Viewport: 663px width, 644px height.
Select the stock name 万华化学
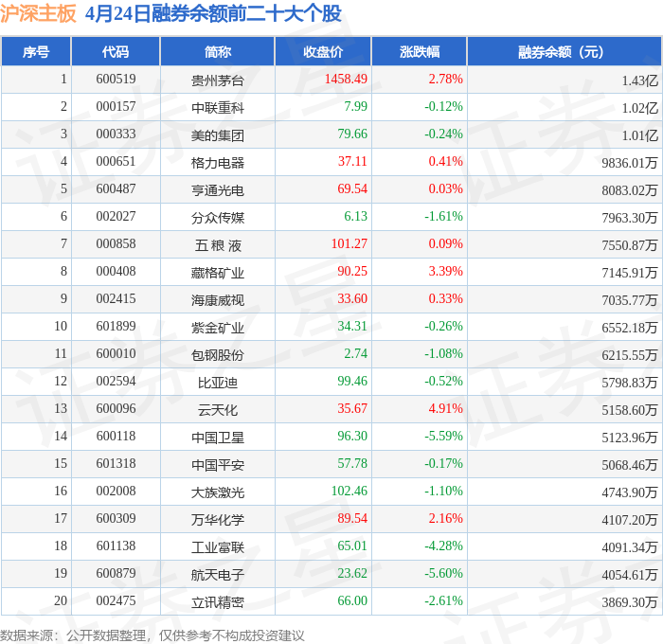point(217,520)
